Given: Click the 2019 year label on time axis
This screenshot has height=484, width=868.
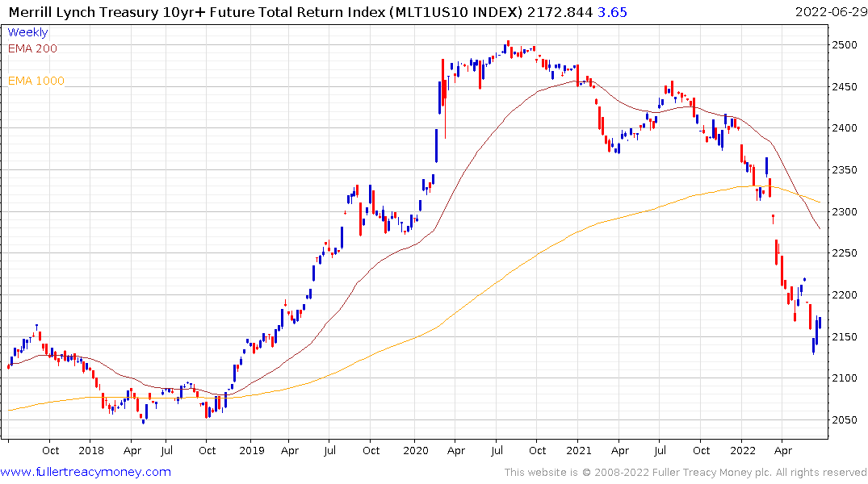Looking at the screenshot, I should click(252, 450).
